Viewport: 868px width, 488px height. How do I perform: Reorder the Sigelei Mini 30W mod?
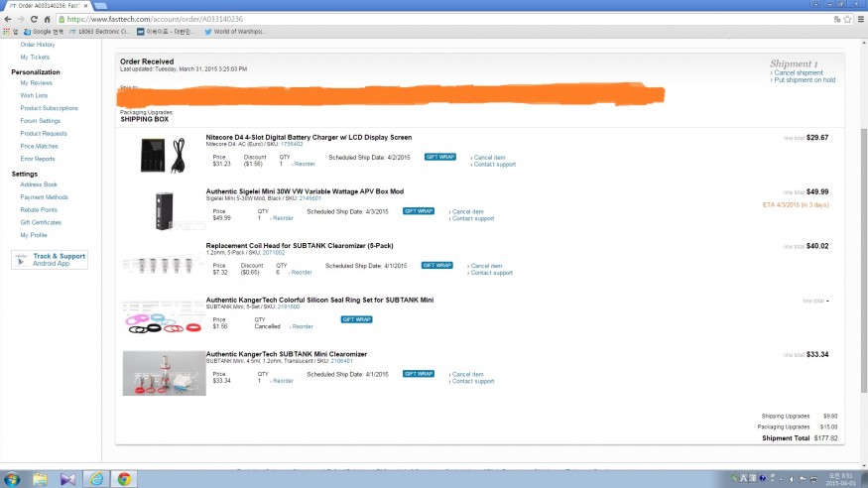(283, 218)
